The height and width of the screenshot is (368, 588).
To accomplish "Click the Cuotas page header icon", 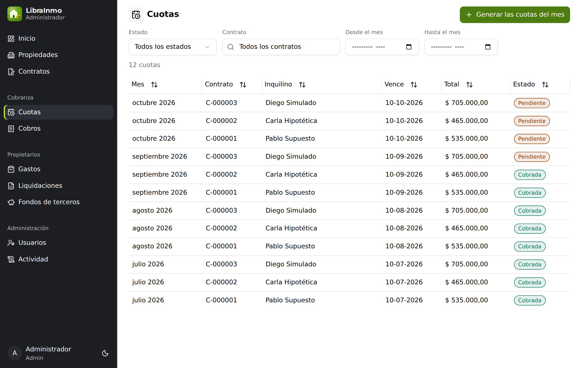I will [x=136, y=14].
